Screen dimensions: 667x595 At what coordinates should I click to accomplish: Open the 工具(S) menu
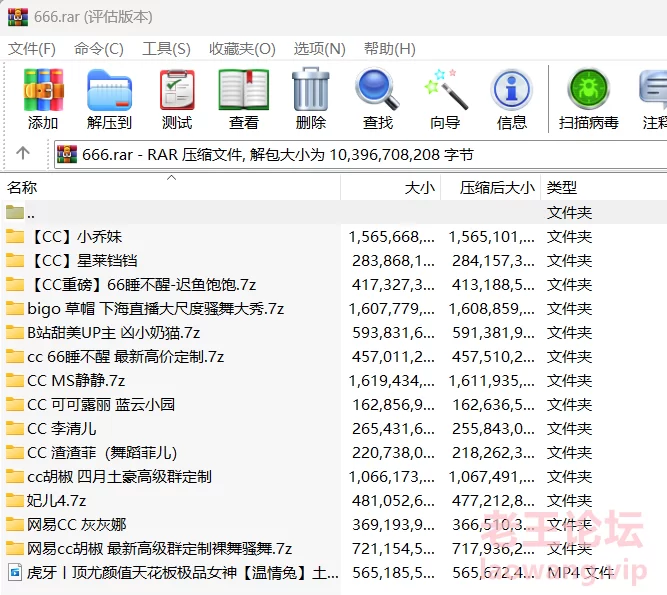(x=166, y=49)
